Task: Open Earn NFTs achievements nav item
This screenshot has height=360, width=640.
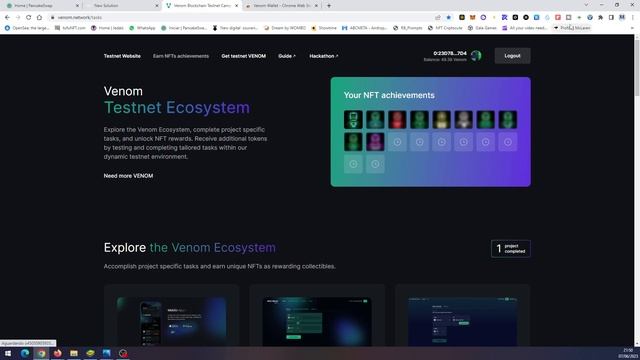Action: pos(181,56)
